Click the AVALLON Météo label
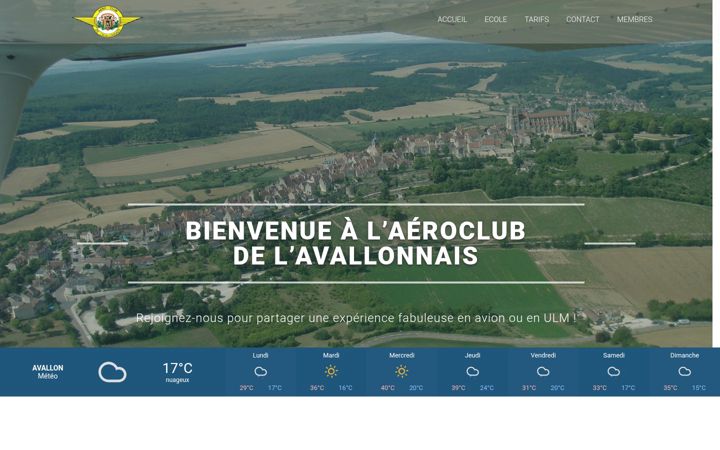Viewport: 720px width, 450px height. 48,372
